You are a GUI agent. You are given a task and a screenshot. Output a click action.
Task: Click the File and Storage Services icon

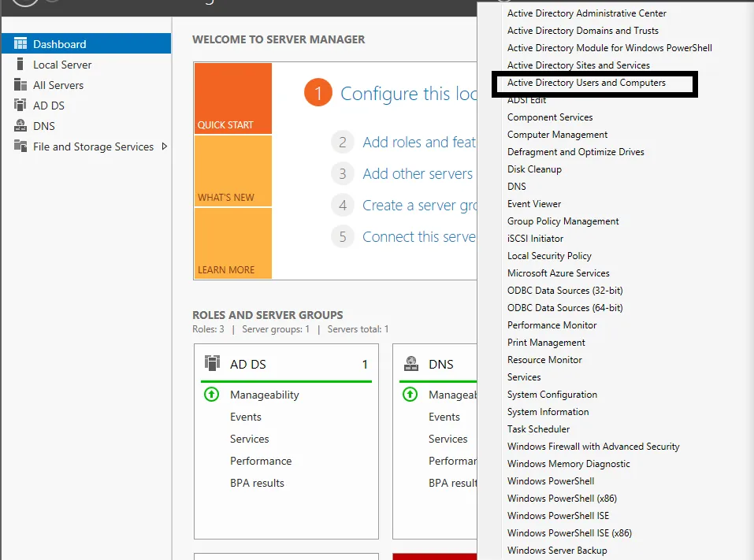(20, 146)
